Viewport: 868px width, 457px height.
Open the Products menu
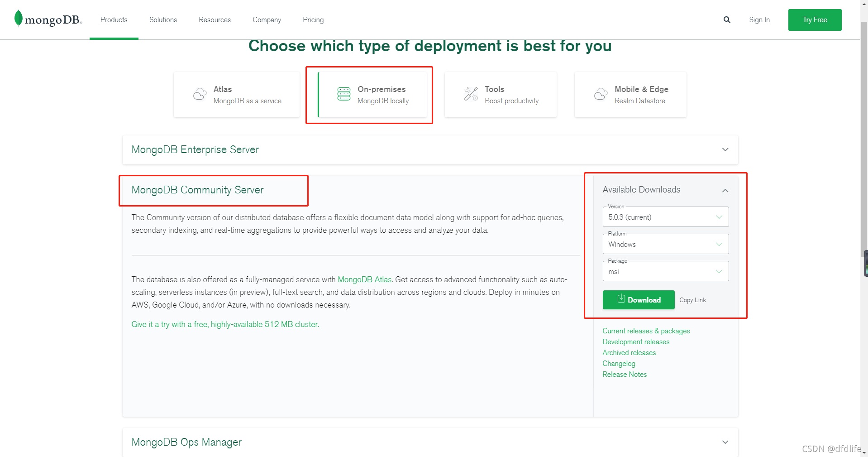click(114, 20)
